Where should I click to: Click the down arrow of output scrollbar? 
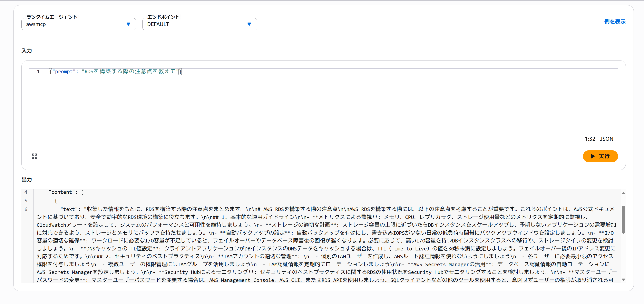(x=623, y=280)
